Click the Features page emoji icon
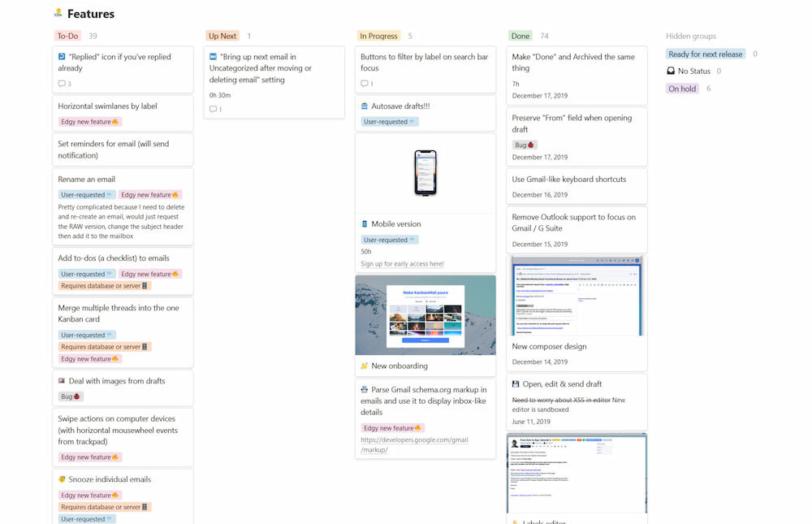 click(x=58, y=13)
